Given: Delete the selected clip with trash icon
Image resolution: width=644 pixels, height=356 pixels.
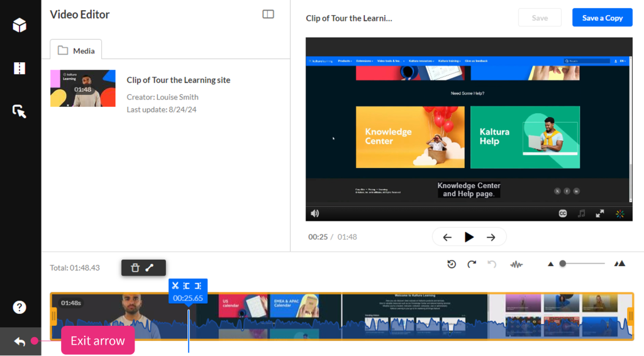Looking at the screenshot, I should point(135,268).
